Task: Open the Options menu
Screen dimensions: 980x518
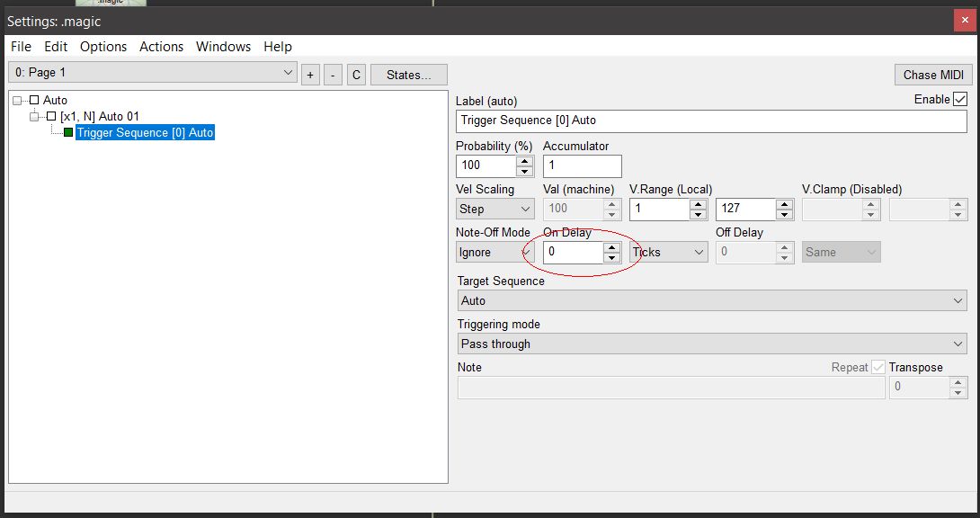Action: (103, 47)
